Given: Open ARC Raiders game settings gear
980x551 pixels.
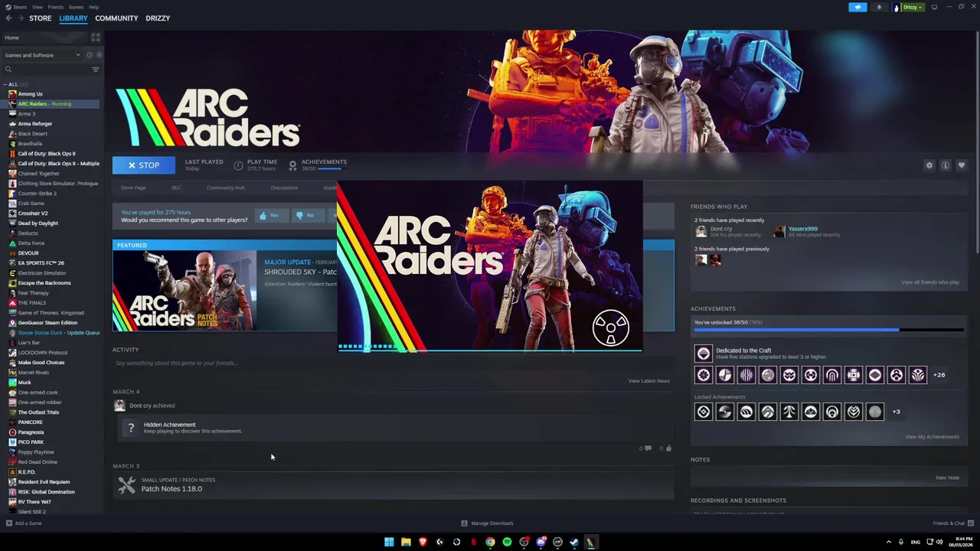Looking at the screenshot, I should (x=929, y=165).
